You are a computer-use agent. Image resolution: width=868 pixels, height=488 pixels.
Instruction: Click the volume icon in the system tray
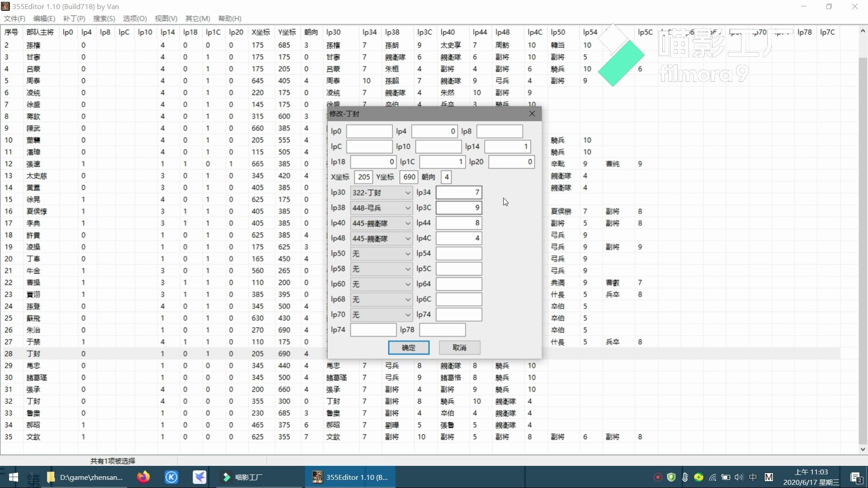[x=739, y=477]
